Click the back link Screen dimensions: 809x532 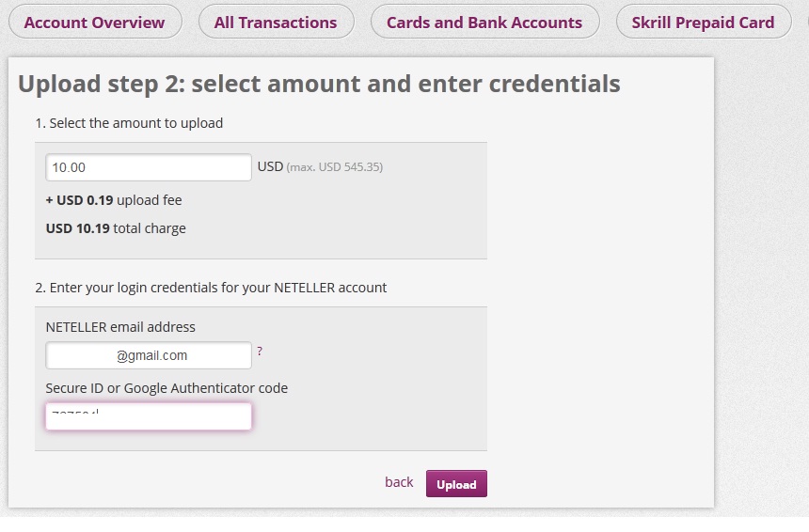click(x=399, y=482)
